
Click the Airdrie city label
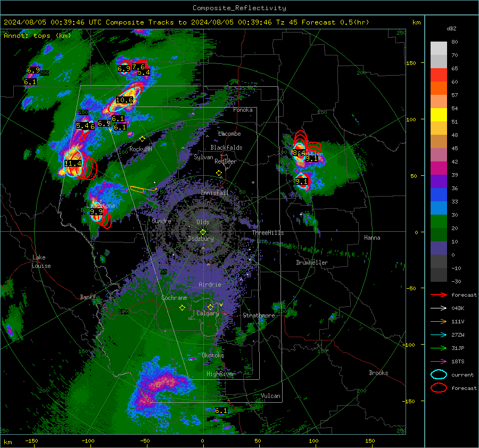[210, 284]
